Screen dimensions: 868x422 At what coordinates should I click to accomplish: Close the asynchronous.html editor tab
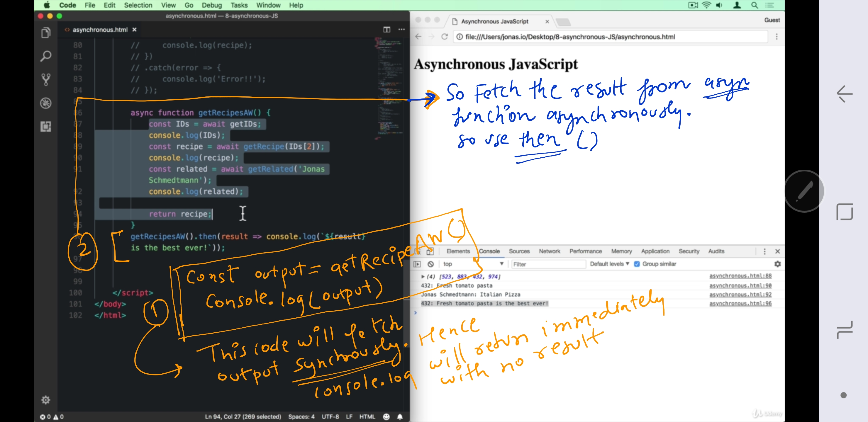pos(134,30)
